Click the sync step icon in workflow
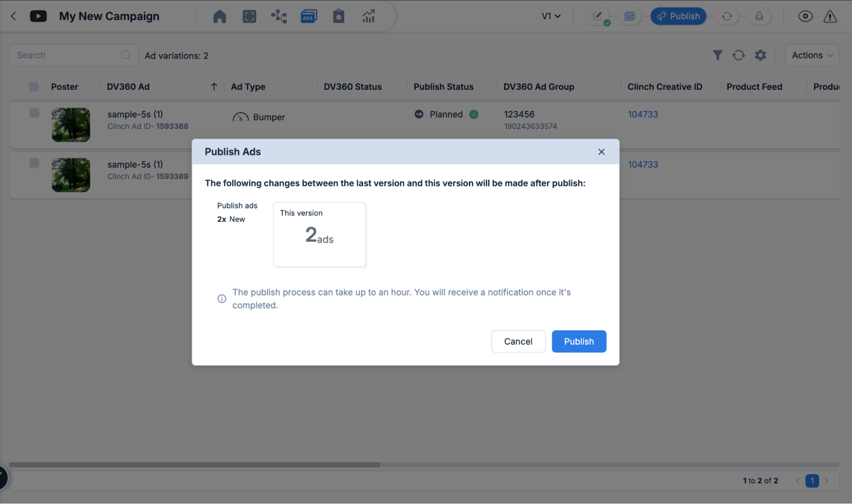This screenshot has width=852, height=504. pos(727,17)
